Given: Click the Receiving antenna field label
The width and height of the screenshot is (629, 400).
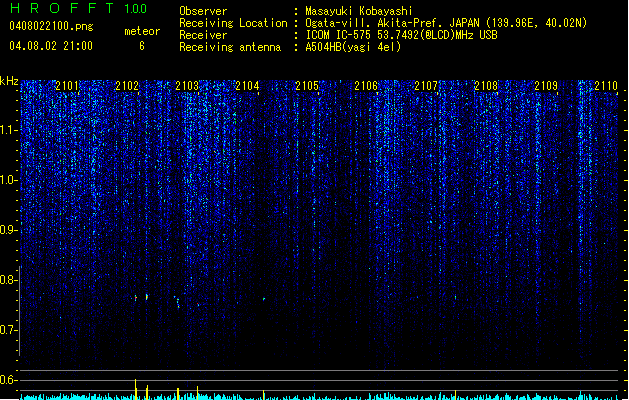Looking at the screenshot, I should (230, 47).
